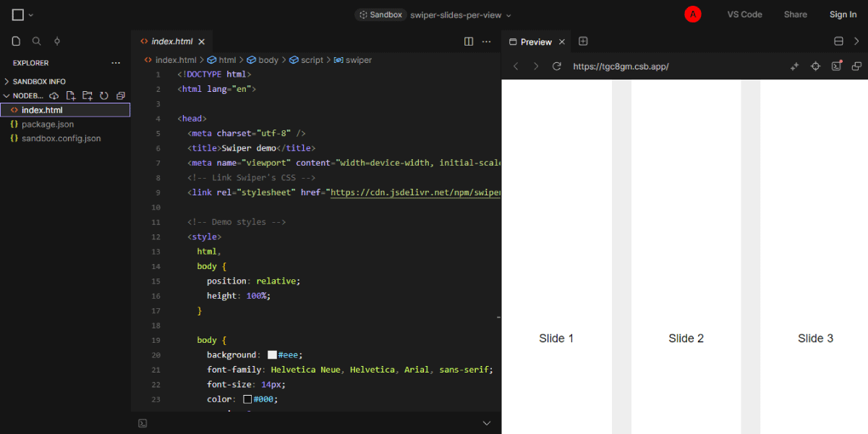
Task: Click the crosshair inspect element icon
Action: [815, 67]
